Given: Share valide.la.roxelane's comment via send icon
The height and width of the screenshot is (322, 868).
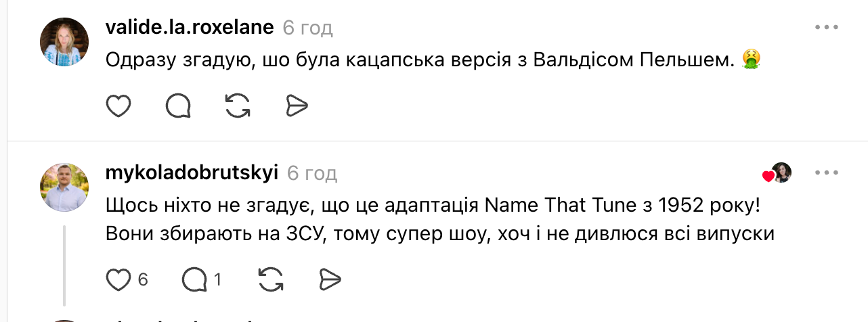Looking at the screenshot, I should tap(297, 105).
